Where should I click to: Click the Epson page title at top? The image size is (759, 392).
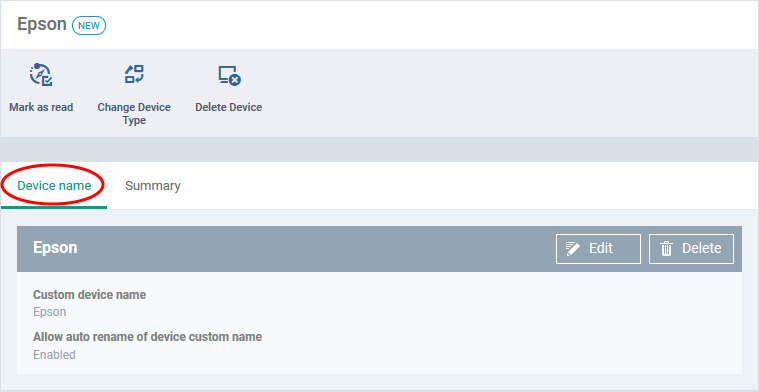(x=42, y=24)
